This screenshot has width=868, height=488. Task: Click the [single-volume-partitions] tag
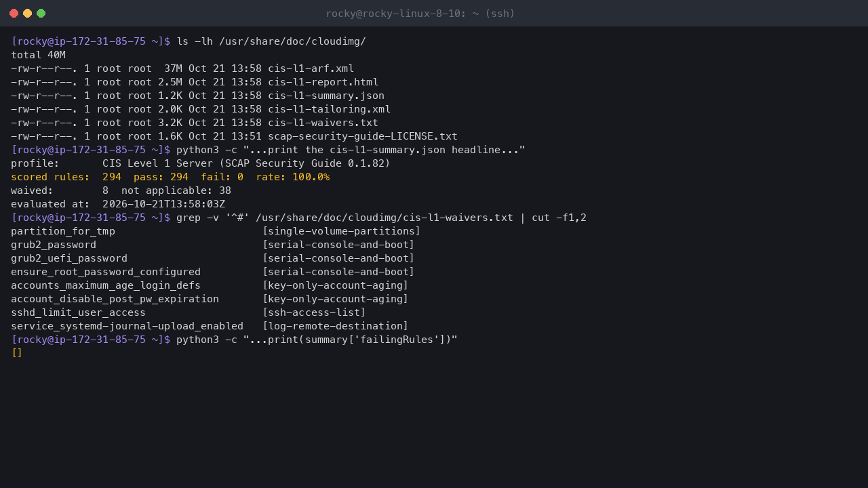(342, 231)
